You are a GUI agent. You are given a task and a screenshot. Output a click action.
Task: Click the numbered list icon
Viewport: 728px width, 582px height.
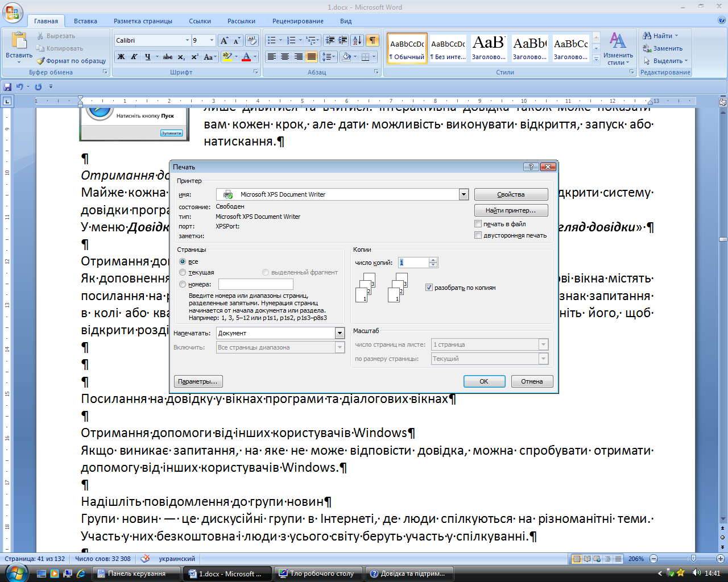291,40
